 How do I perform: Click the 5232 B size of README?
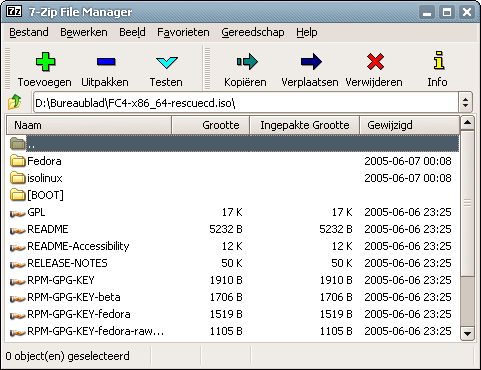[226, 229]
